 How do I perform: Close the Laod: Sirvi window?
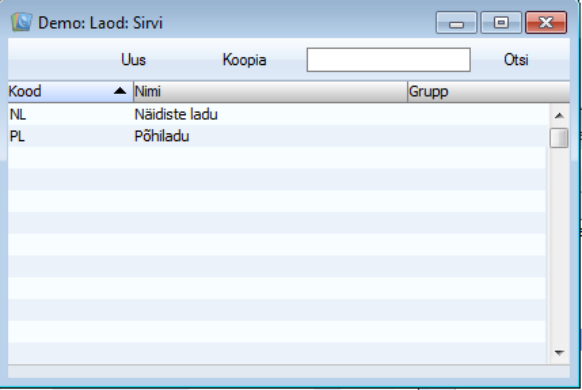coord(546,23)
